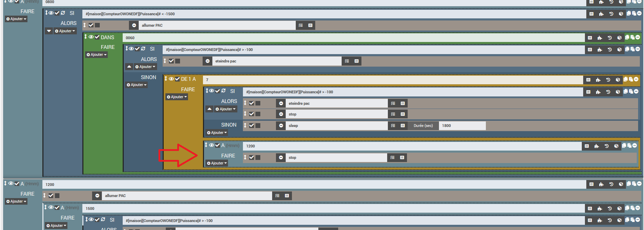Click the 'Durée (sec)' label
The width and height of the screenshot is (644, 230).
pyautogui.click(x=423, y=126)
